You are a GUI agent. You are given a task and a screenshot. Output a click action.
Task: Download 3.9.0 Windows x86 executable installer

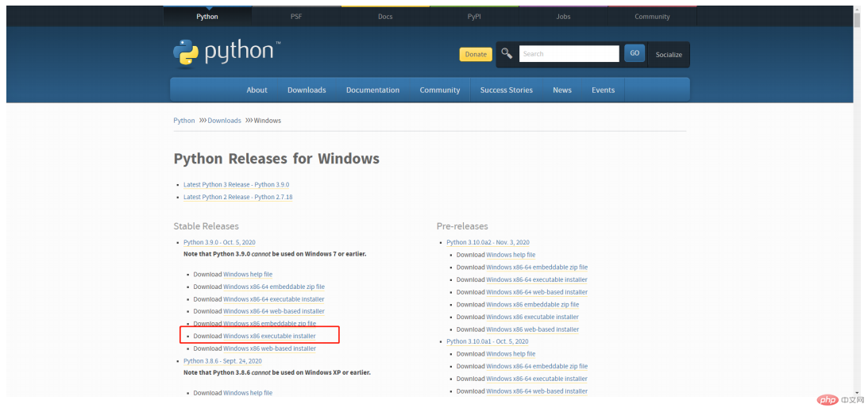[x=269, y=336]
